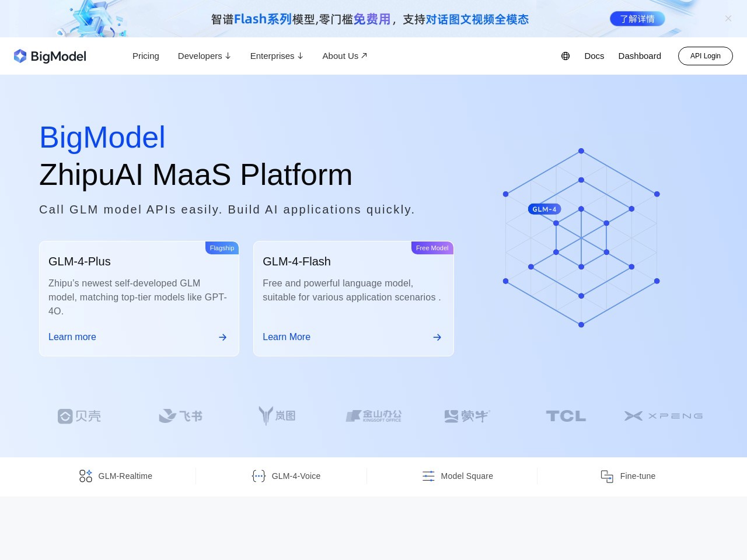Select the Flagship badge on GLM-4-Plus
Screen dimensions: 747x560
tap(222, 248)
